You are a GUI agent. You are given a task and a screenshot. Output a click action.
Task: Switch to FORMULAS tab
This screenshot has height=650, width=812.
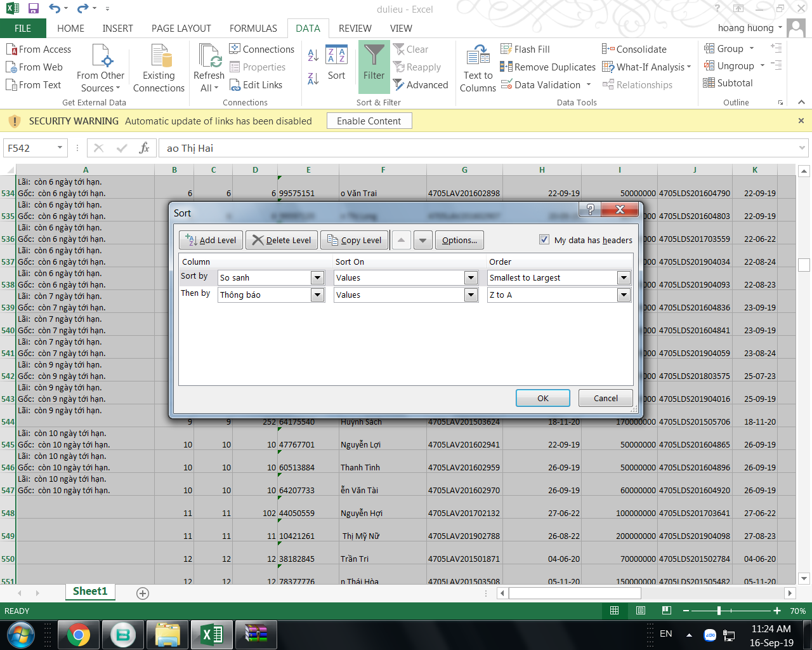253,29
